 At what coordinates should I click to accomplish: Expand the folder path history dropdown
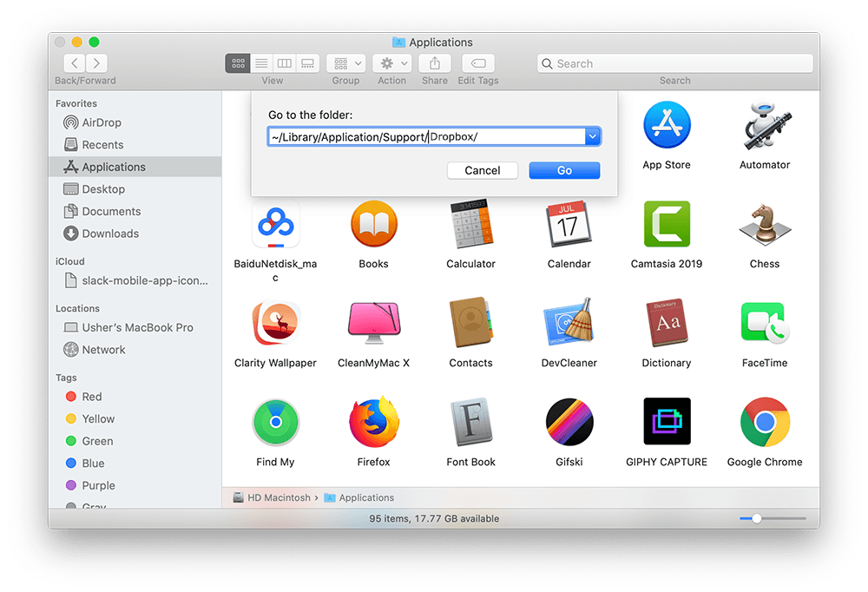click(592, 136)
